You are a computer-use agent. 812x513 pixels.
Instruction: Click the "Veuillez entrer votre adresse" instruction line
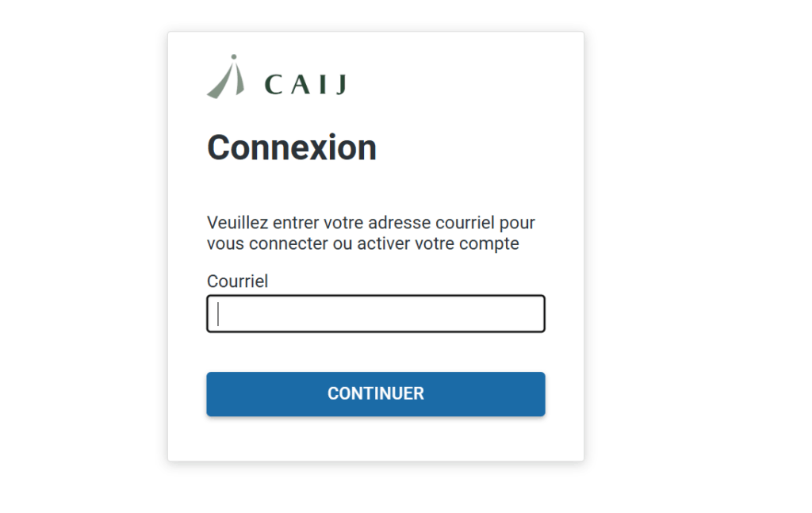(370, 223)
